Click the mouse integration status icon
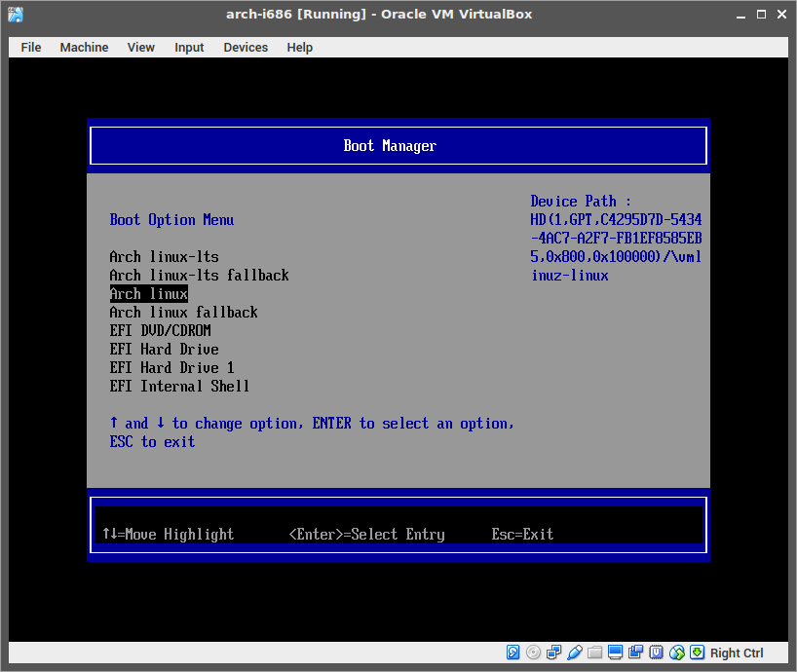This screenshot has height=672, width=797. pyautogui.click(x=676, y=653)
